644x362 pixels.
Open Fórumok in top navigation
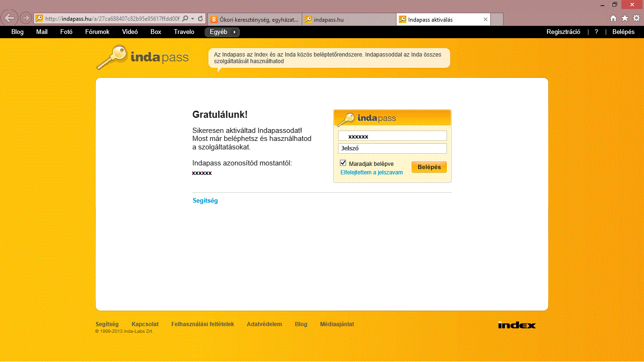(x=97, y=32)
